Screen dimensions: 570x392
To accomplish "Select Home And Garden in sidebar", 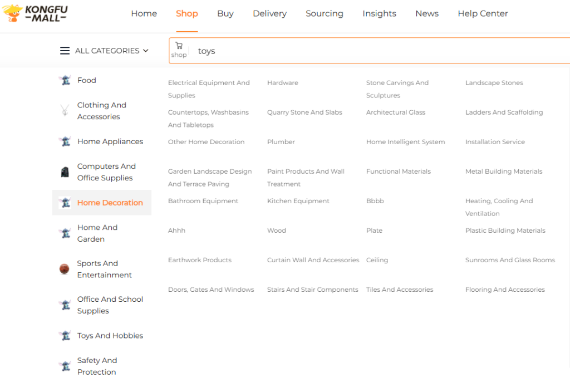I will pyautogui.click(x=97, y=233).
